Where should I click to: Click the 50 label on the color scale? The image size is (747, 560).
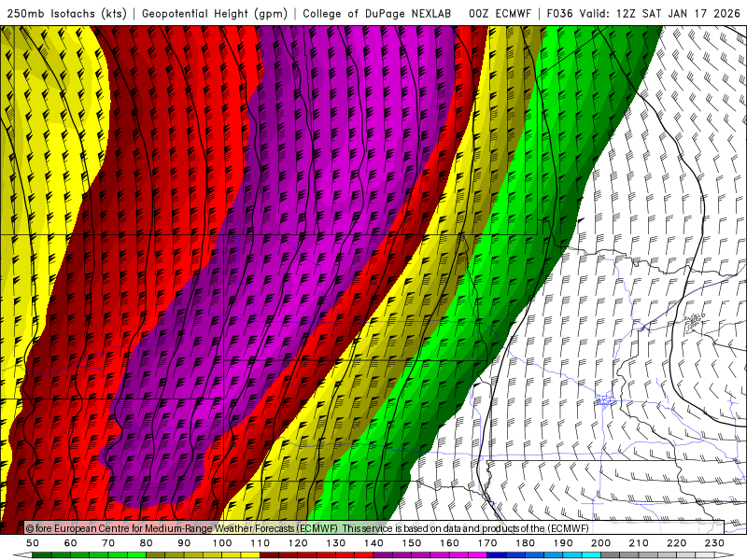(x=33, y=543)
